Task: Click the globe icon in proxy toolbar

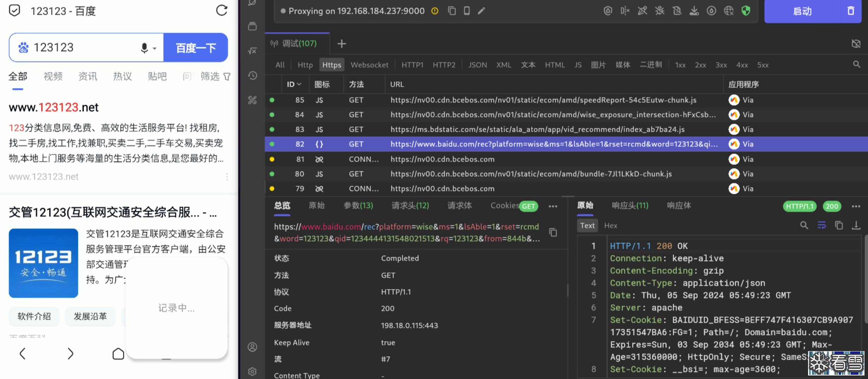Action: click(729, 11)
